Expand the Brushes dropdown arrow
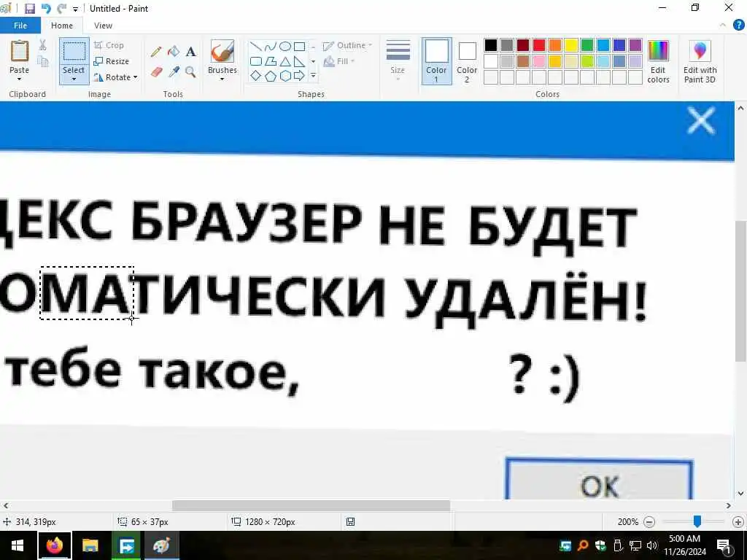 pos(222,79)
